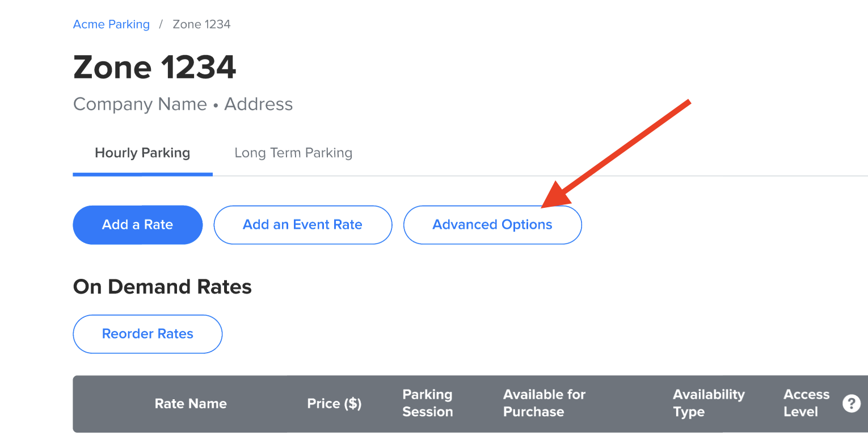Click the Add an Event Rate button
This screenshot has width=868, height=435.
(302, 225)
